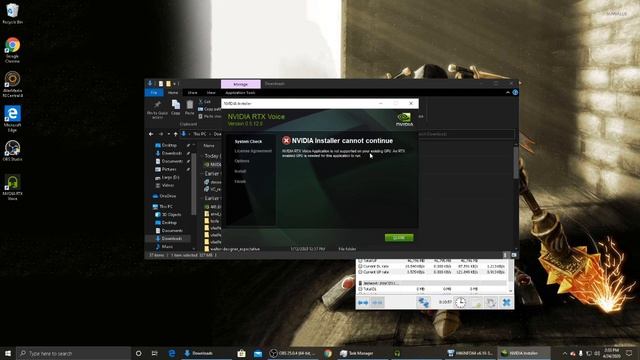640x360 pixels.
Task: Click the Name column header in Explorer
Action: (209, 145)
